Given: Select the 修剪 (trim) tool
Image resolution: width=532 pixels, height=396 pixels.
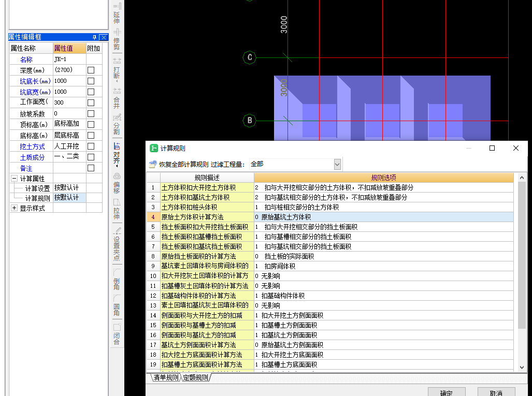Looking at the screenshot, I should [x=117, y=39].
